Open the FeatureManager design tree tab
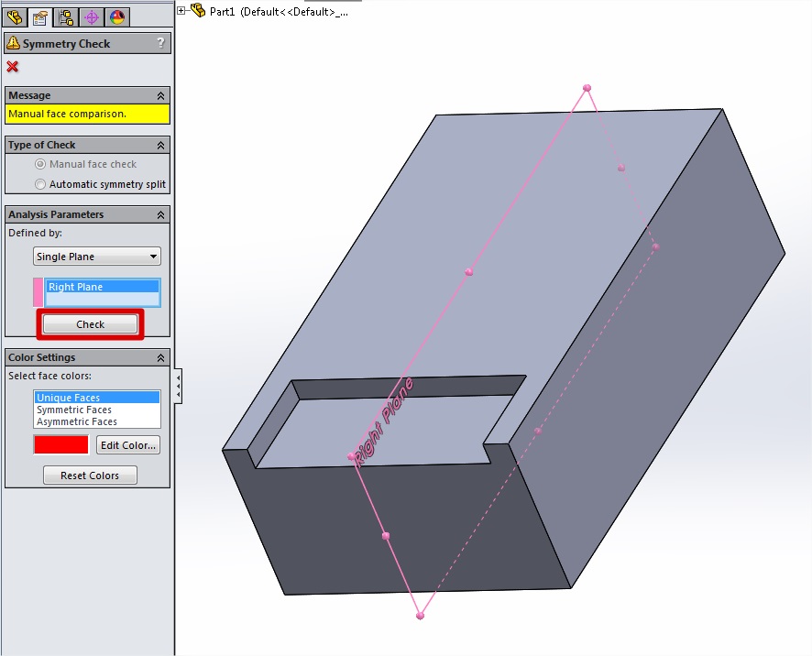The height and width of the screenshot is (656, 812). tap(14, 16)
